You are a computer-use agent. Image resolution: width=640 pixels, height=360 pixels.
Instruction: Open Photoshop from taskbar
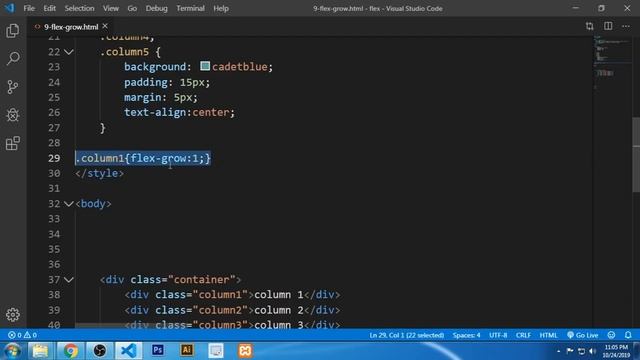point(158,350)
